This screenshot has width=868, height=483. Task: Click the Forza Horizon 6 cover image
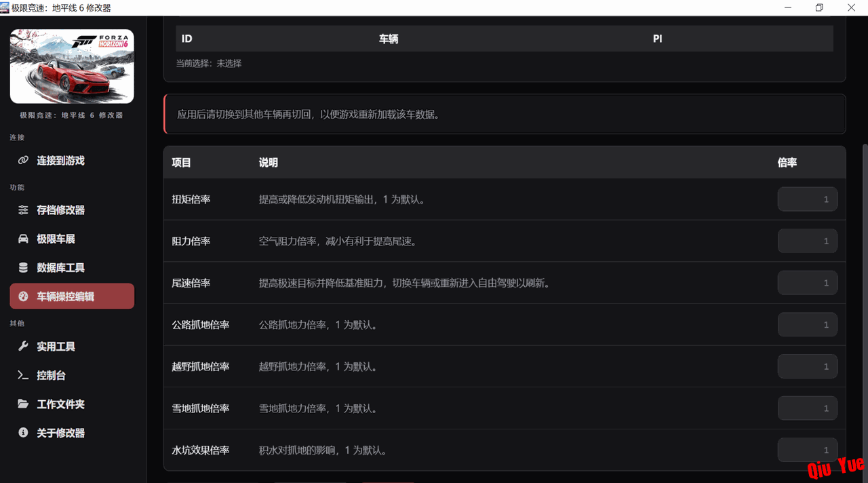[72, 66]
